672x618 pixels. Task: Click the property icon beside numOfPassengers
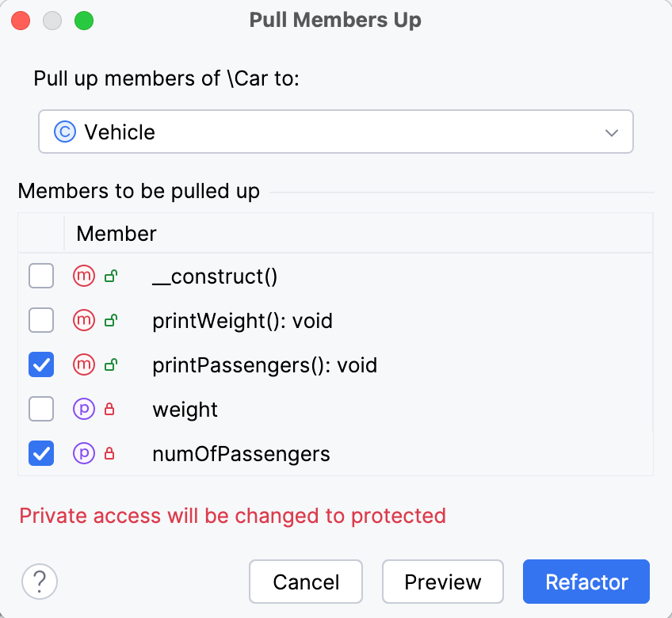tap(83, 453)
